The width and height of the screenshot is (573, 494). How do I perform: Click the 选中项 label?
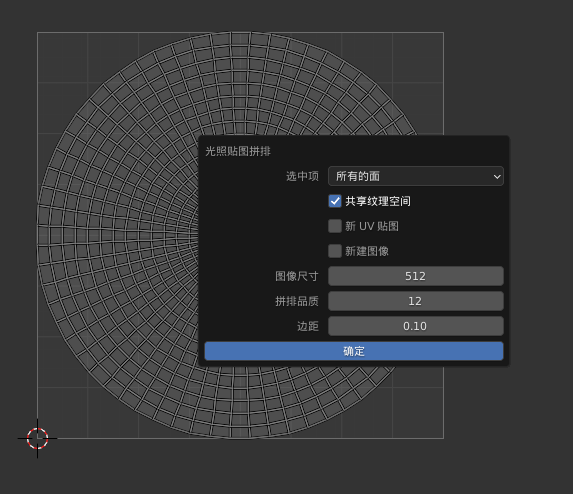302,176
